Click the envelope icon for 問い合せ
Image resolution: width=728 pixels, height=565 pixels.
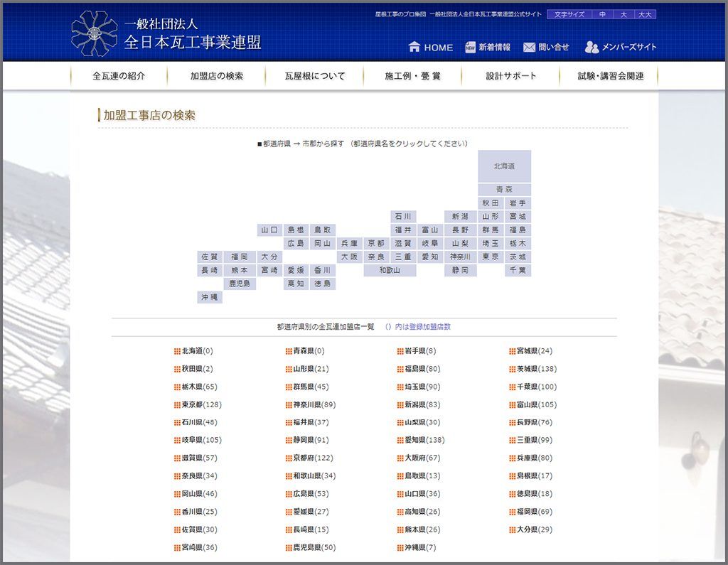[529, 48]
